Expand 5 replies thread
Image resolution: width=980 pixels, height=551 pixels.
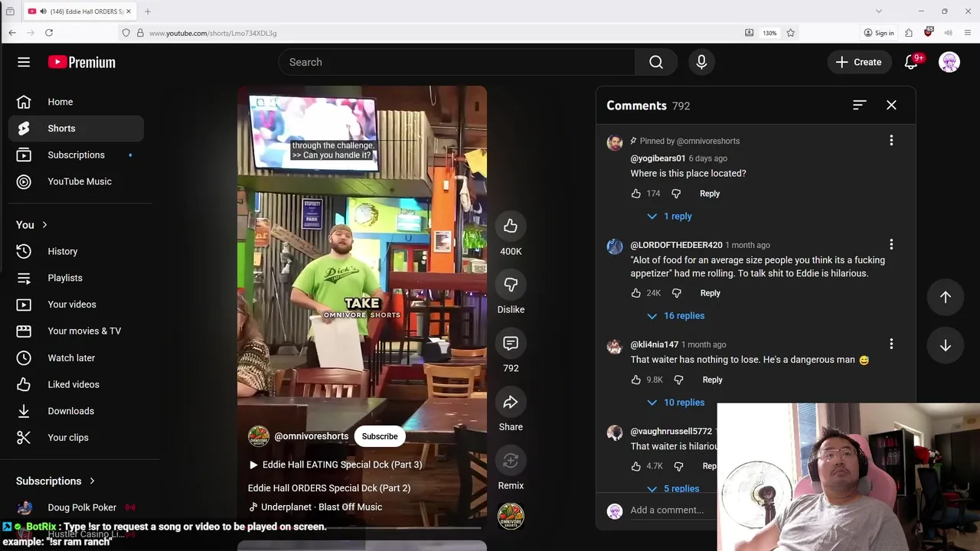673,489
